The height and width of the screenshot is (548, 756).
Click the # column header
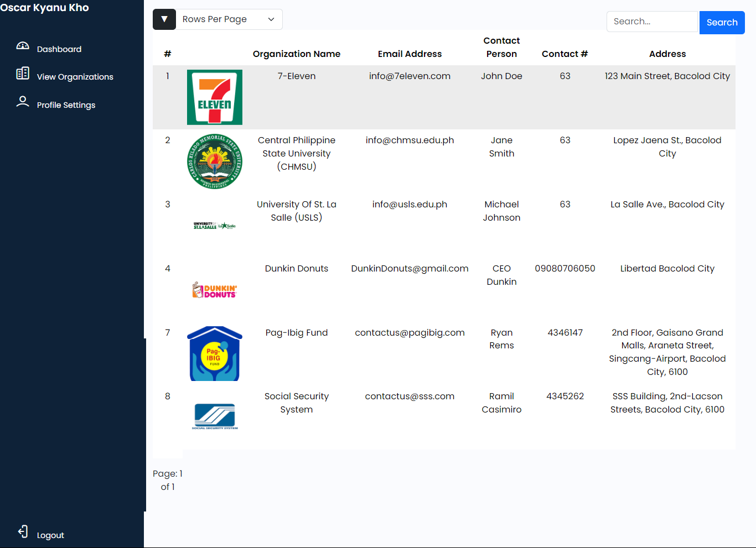(168, 54)
